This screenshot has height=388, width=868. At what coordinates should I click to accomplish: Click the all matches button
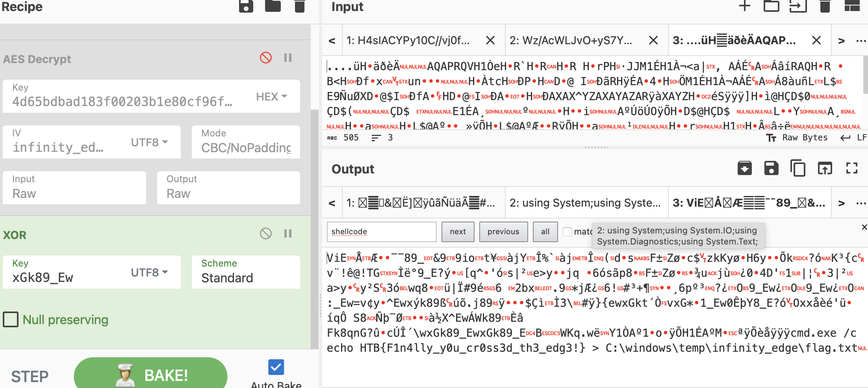[x=545, y=231]
